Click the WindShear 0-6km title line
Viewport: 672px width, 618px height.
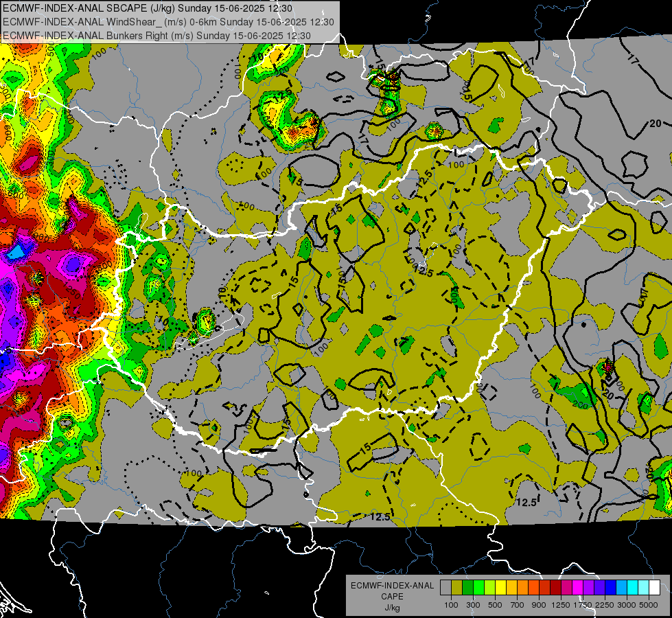point(168,22)
